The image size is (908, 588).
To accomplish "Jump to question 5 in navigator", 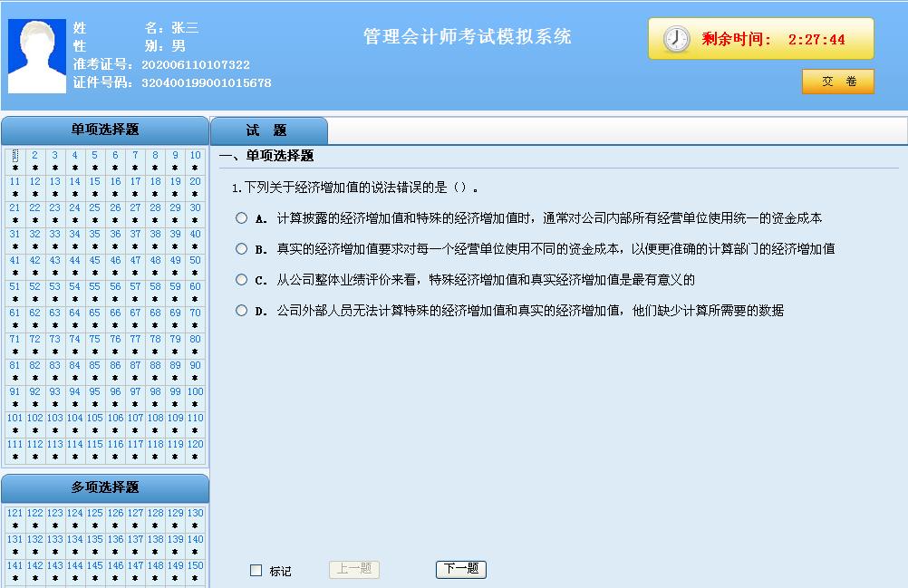I will tap(95, 156).
